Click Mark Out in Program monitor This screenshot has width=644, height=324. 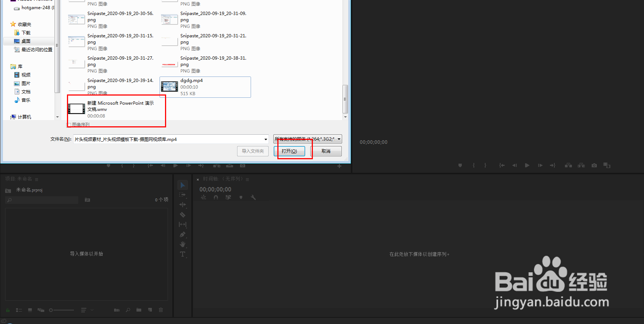coord(485,165)
